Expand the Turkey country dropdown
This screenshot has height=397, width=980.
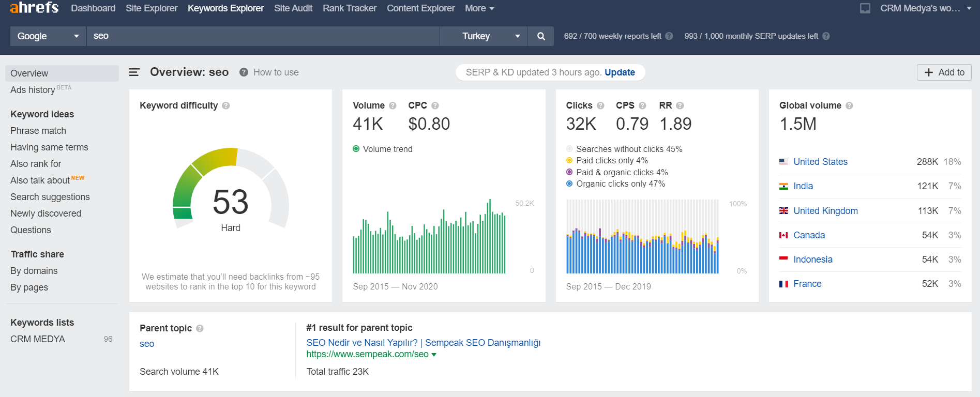[483, 36]
